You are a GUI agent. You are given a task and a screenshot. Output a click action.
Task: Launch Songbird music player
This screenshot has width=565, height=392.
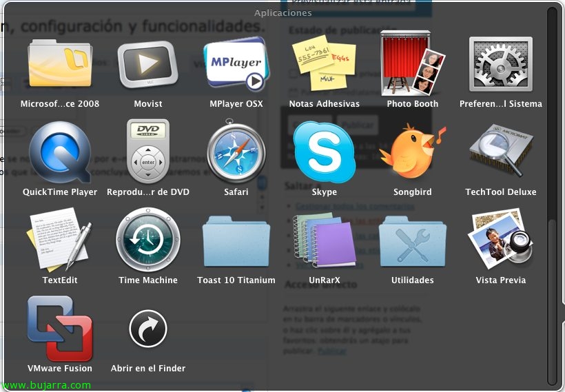coord(412,153)
